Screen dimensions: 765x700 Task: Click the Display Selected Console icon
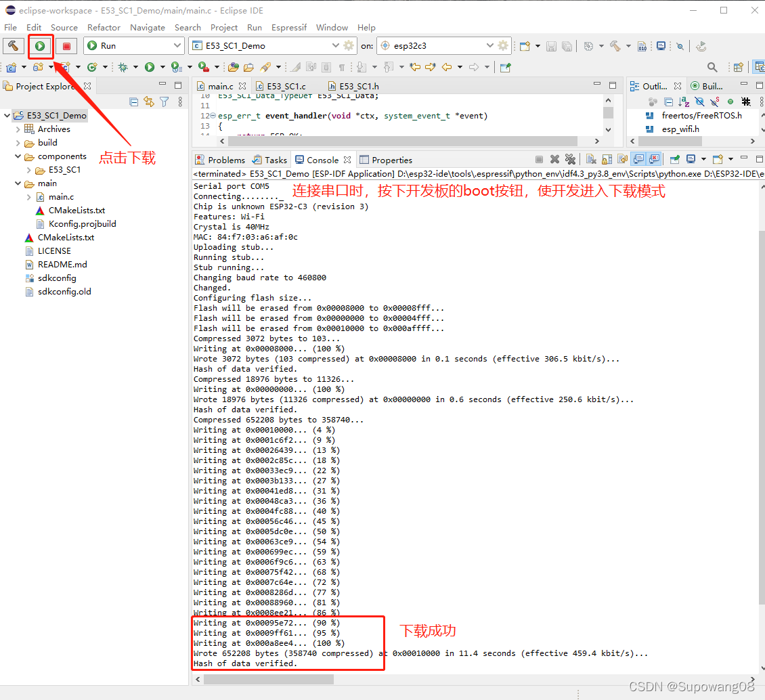point(691,160)
